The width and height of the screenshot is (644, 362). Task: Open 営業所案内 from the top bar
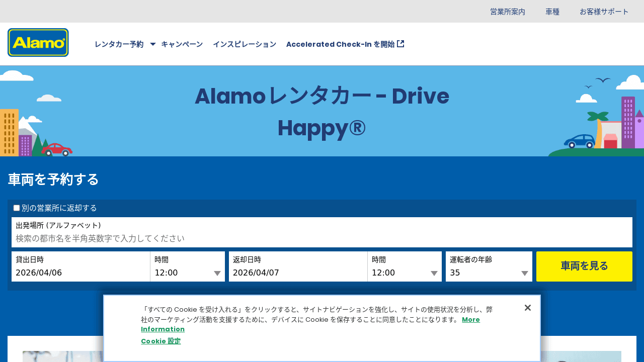coord(507,11)
